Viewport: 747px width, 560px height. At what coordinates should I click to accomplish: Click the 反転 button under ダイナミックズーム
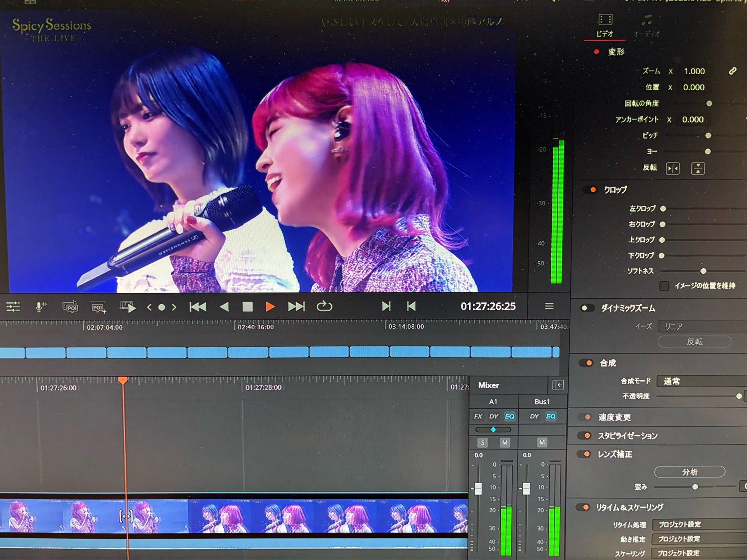point(694,342)
